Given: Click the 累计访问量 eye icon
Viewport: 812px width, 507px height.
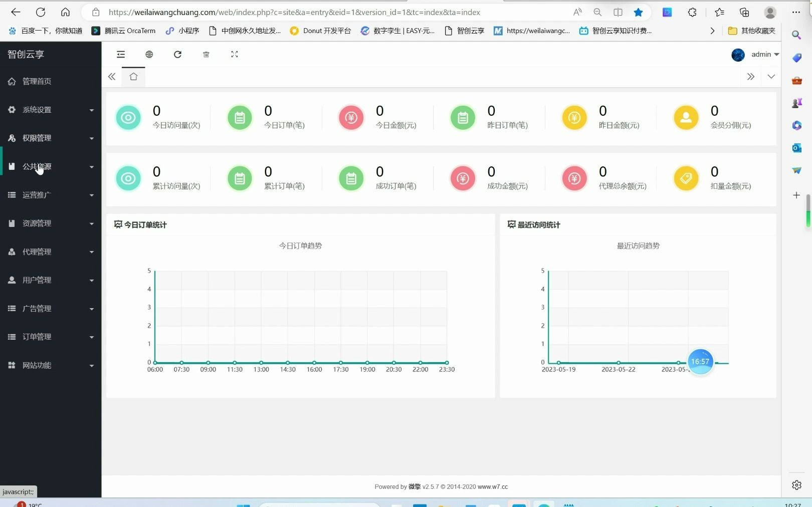Looking at the screenshot, I should 128,178.
